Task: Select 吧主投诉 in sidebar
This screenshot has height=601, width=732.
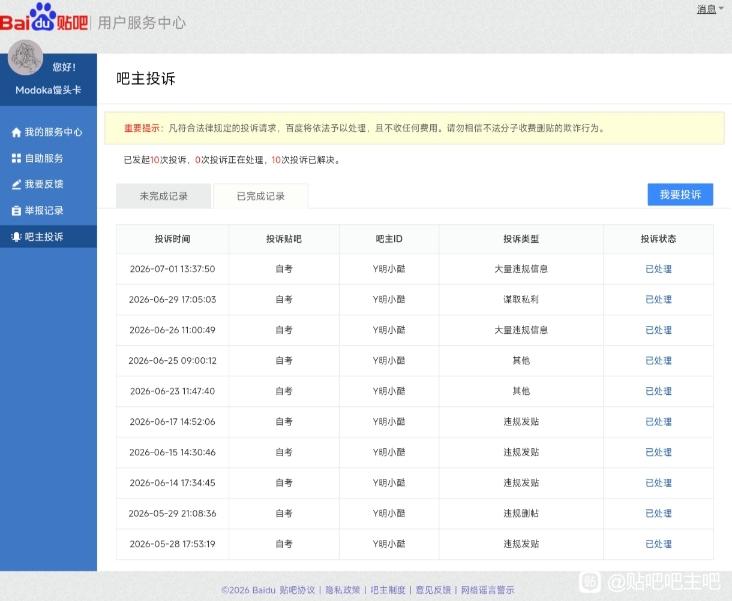Action: (48, 237)
